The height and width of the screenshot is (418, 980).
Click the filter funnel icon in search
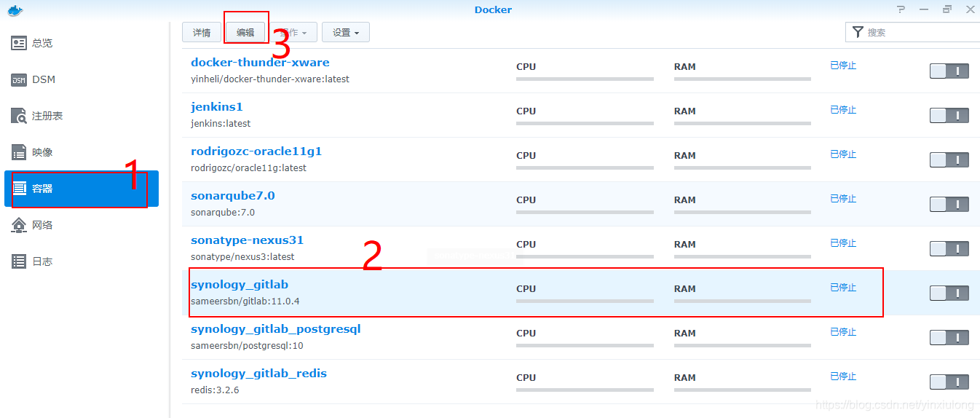(858, 32)
